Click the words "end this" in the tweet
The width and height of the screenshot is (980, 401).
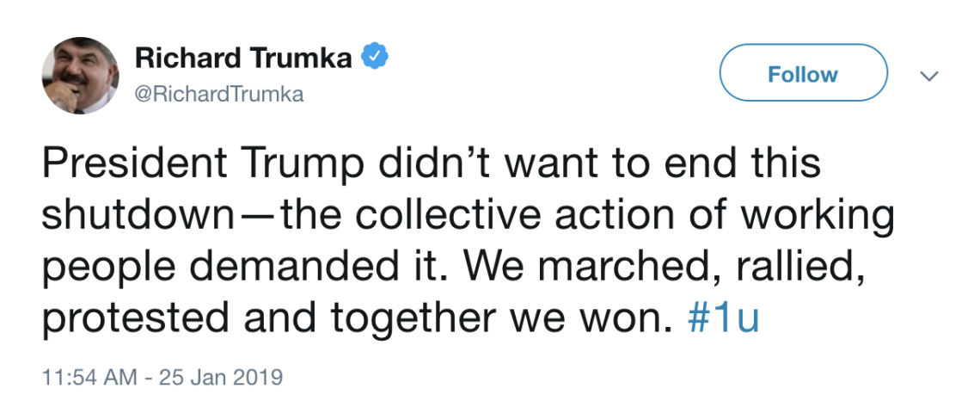719,164
